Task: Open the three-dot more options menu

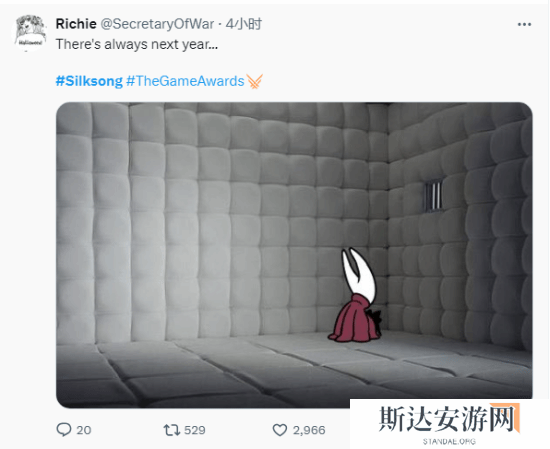Action: pos(524,25)
